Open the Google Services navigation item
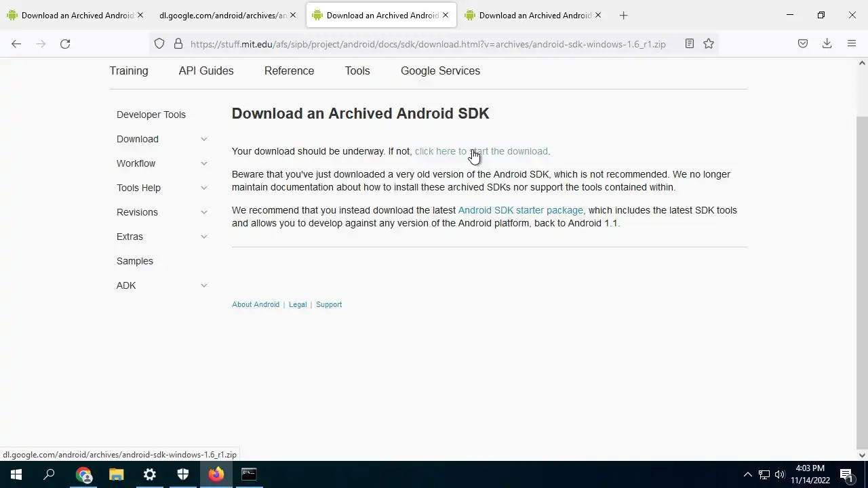The height and width of the screenshot is (488, 868). click(440, 70)
